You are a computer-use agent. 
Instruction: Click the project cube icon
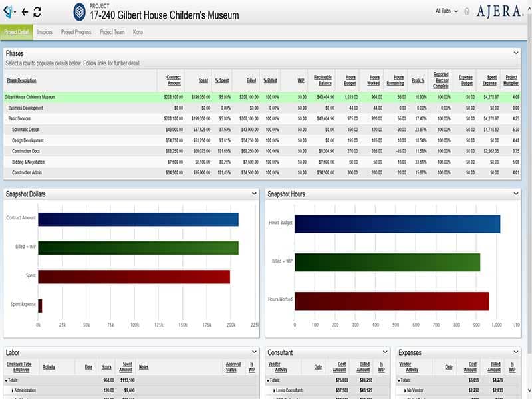point(79,11)
